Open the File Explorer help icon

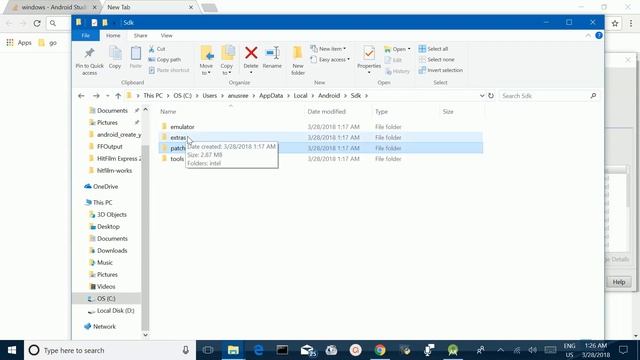pos(599,36)
